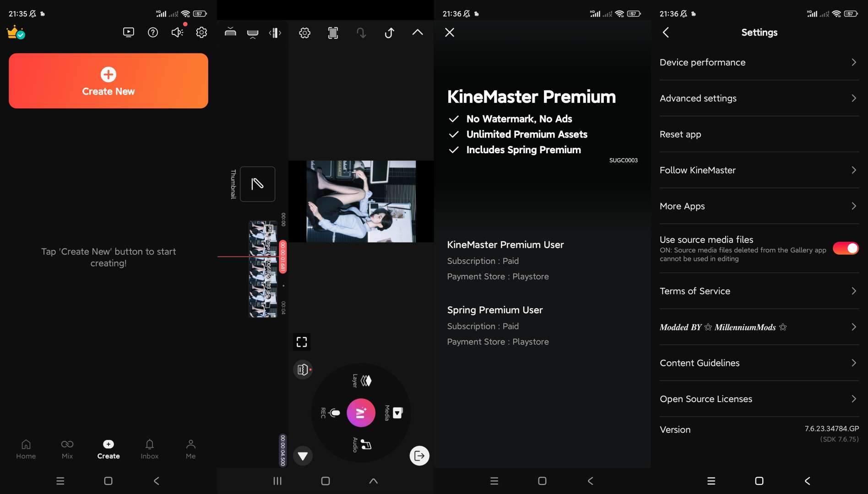Viewport: 868px width, 494px height.
Task: Open Modded BY MillenniumMods entry
Action: [x=759, y=327]
